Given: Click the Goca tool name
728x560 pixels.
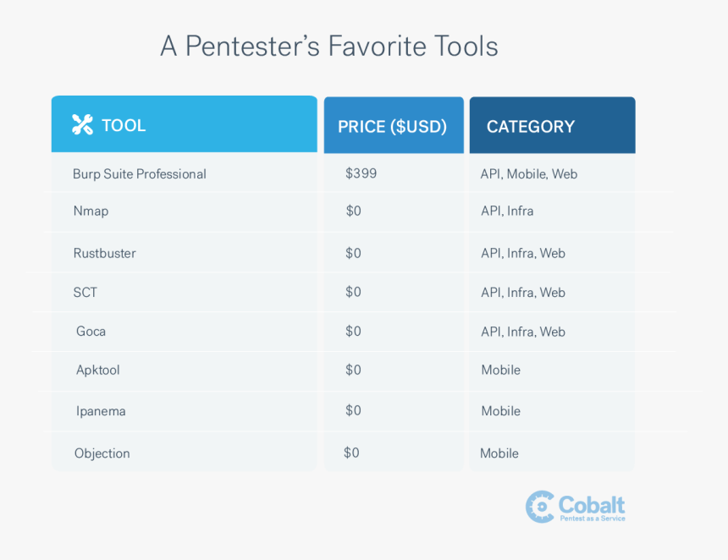Looking at the screenshot, I should point(91,332).
